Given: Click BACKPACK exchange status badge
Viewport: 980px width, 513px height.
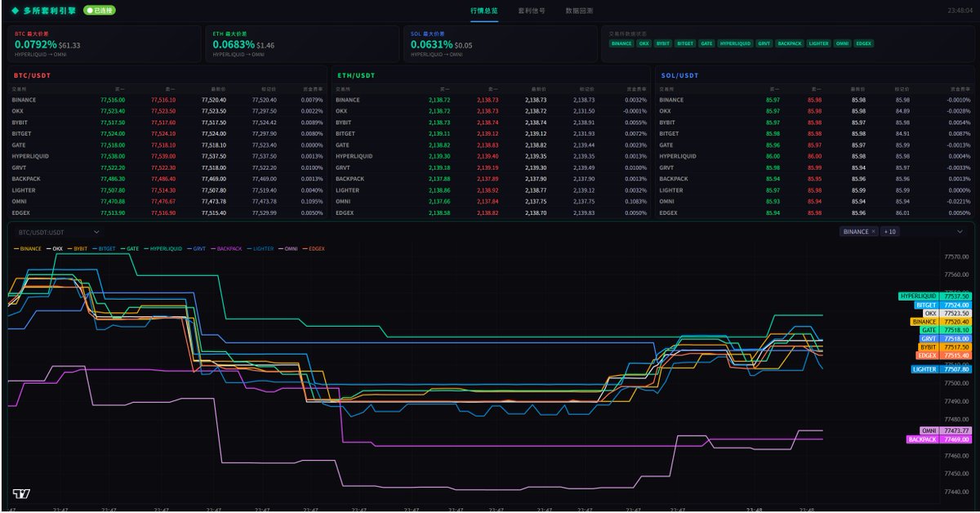Looking at the screenshot, I should click(x=790, y=42).
